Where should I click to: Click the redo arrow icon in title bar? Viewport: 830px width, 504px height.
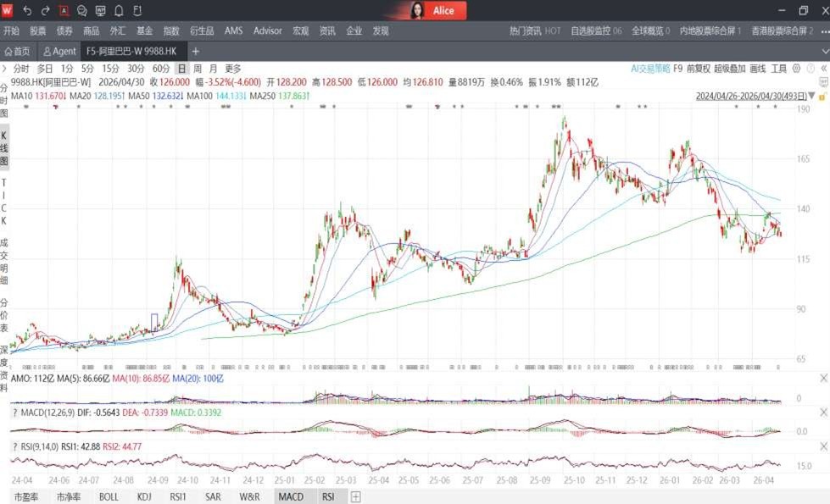[46, 10]
